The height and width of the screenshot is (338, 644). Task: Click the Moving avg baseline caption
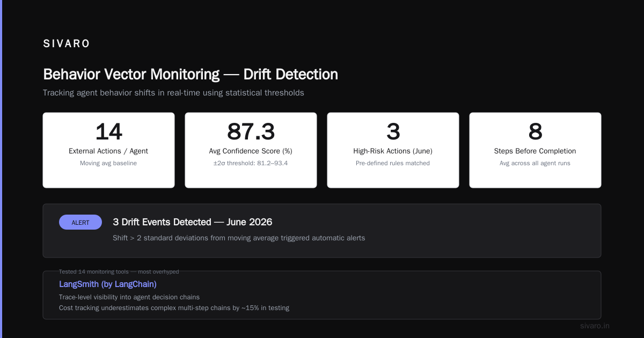click(108, 163)
